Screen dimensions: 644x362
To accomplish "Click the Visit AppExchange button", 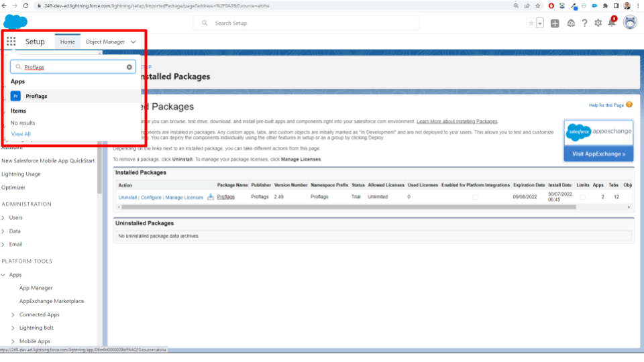I will [x=598, y=154].
